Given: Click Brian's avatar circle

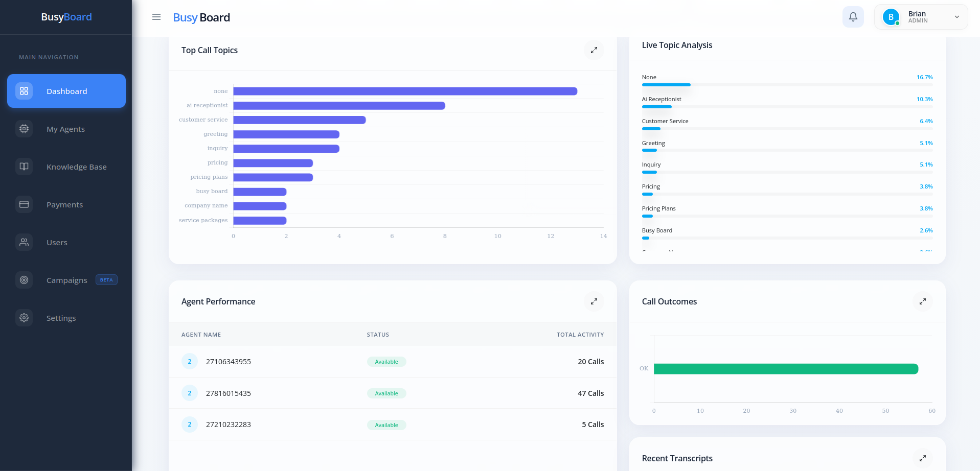Looking at the screenshot, I should tap(891, 17).
